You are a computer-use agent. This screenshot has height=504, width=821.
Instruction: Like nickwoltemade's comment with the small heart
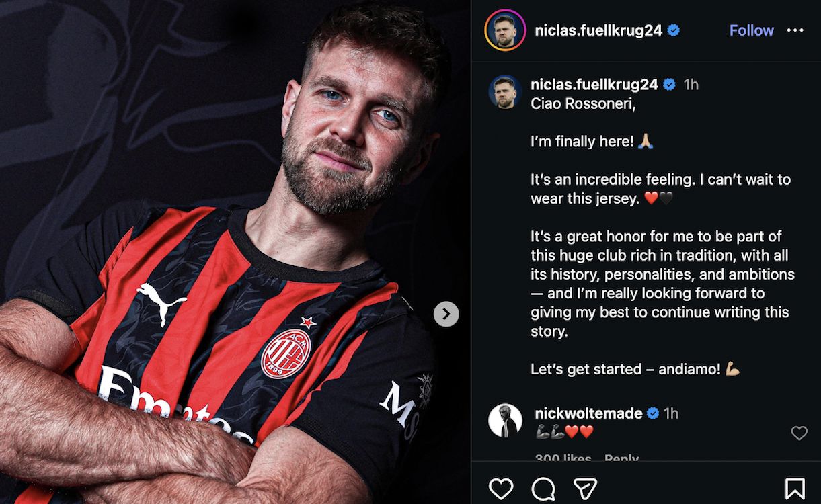[x=799, y=433]
